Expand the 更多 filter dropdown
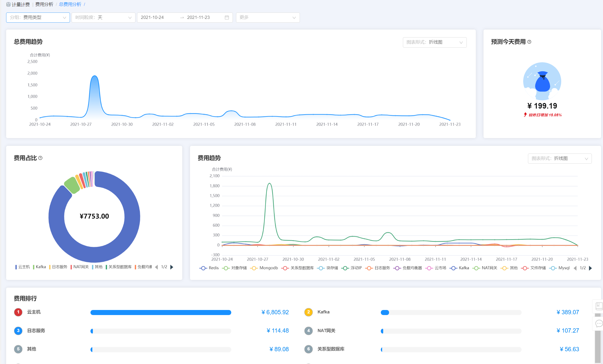This screenshot has height=364, width=603. [268, 18]
